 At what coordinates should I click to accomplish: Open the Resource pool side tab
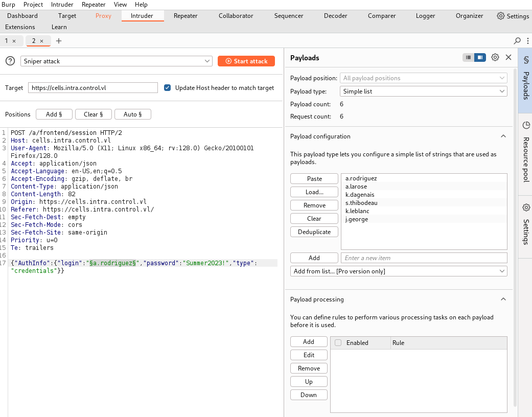[525, 153]
